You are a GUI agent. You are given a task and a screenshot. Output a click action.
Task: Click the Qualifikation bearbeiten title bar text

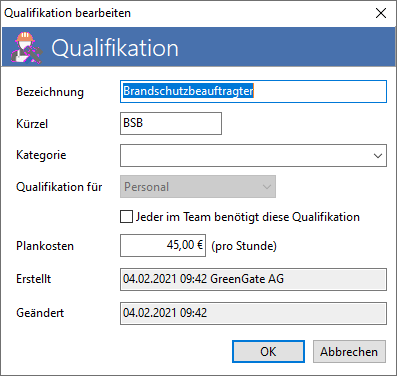[67, 13]
